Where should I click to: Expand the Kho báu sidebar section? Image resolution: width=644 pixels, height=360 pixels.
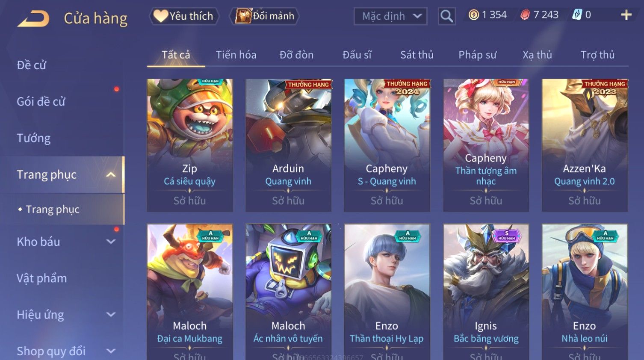111,242
